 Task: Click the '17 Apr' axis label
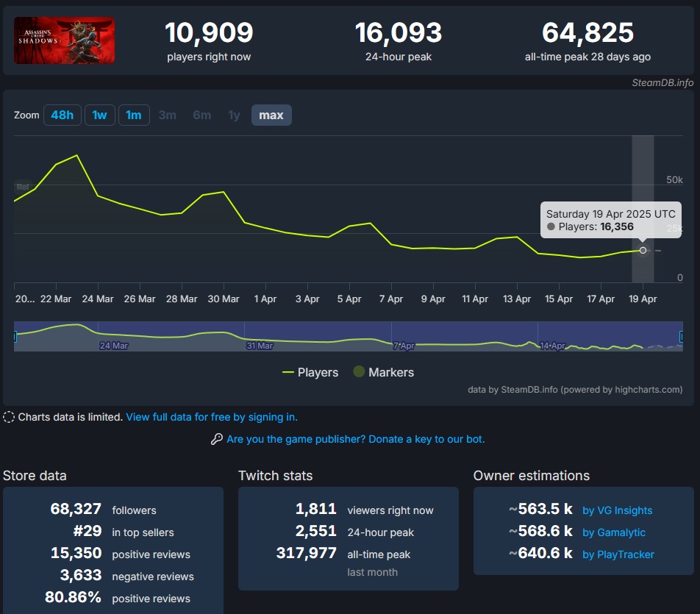pyautogui.click(x=601, y=299)
